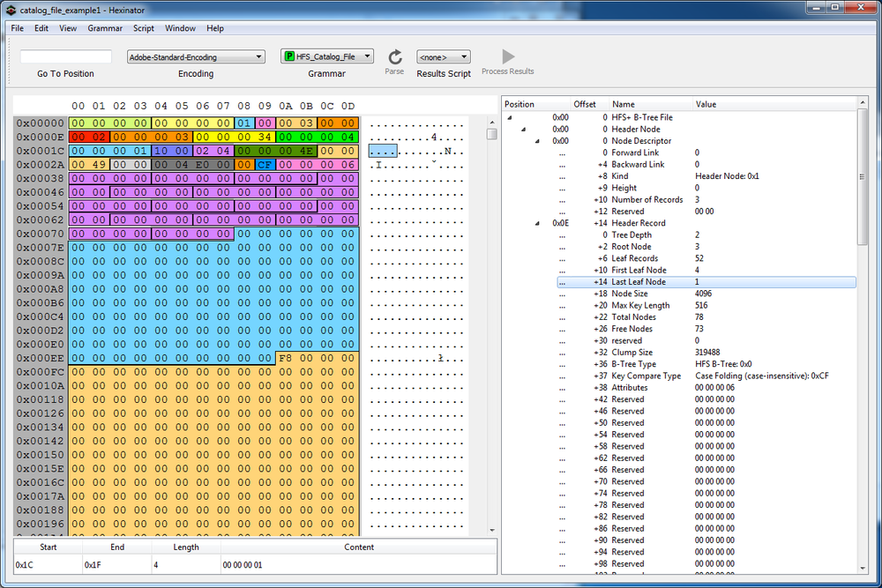This screenshot has width=882, height=588.
Task: Select the Max Key Length row
Action: 707,306
